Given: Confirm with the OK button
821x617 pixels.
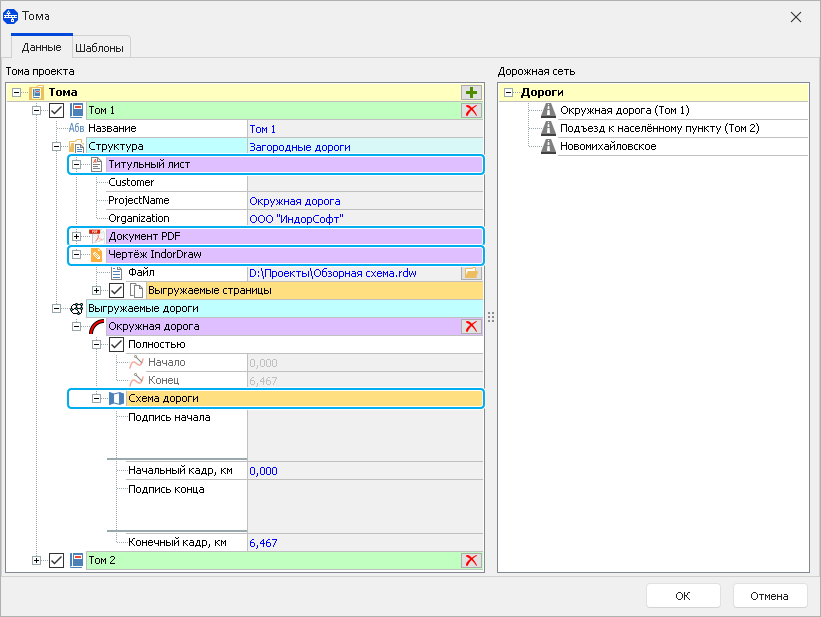Looking at the screenshot, I should (x=683, y=596).
